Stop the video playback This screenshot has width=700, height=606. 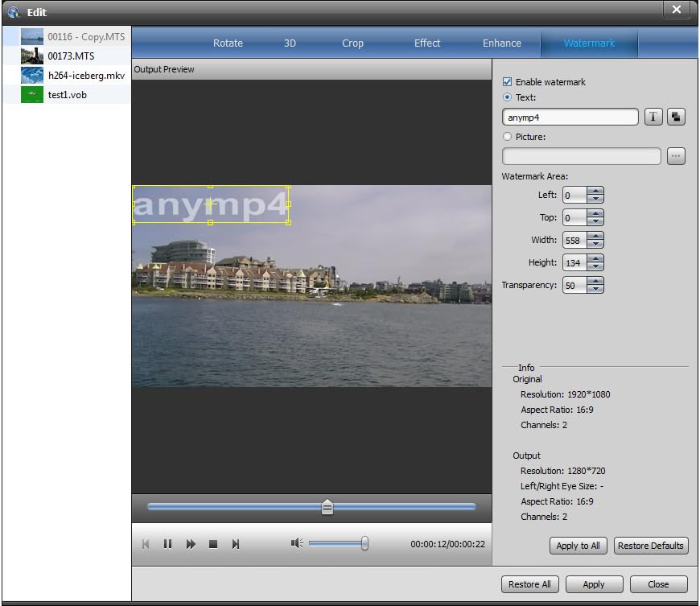tap(213, 544)
